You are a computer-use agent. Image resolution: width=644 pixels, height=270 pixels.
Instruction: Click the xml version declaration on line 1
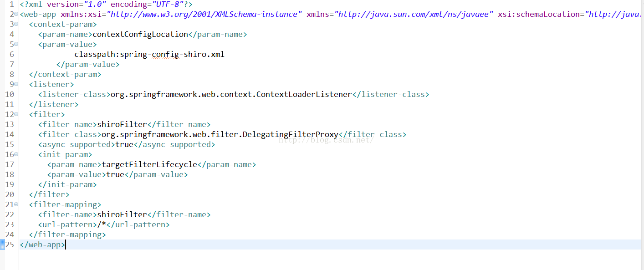(106, 4)
